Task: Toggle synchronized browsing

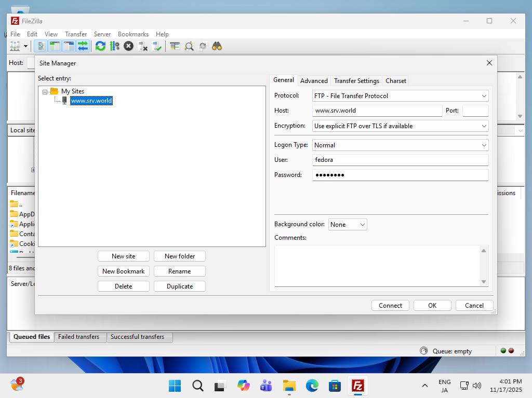Action: point(203,46)
